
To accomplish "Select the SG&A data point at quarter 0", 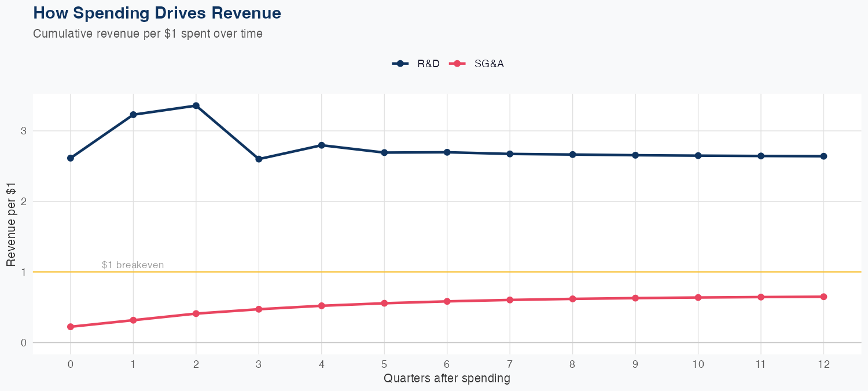I will pos(71,327).
